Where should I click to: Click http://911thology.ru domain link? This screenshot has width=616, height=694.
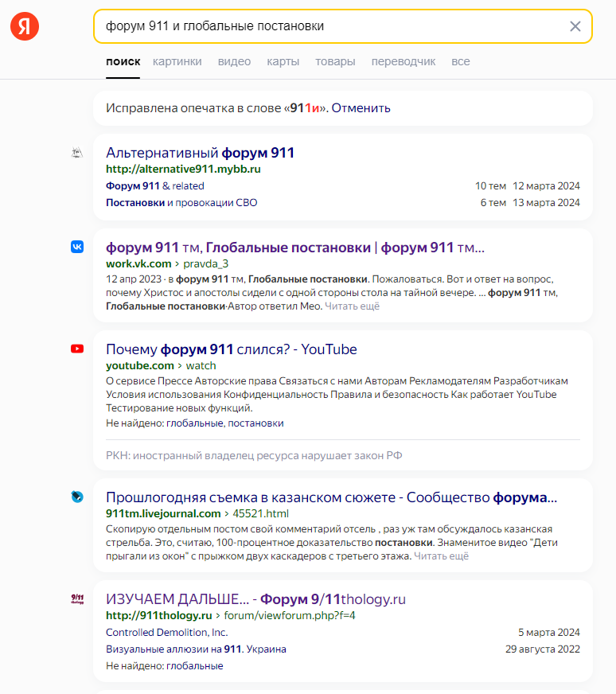click(159, 616)
